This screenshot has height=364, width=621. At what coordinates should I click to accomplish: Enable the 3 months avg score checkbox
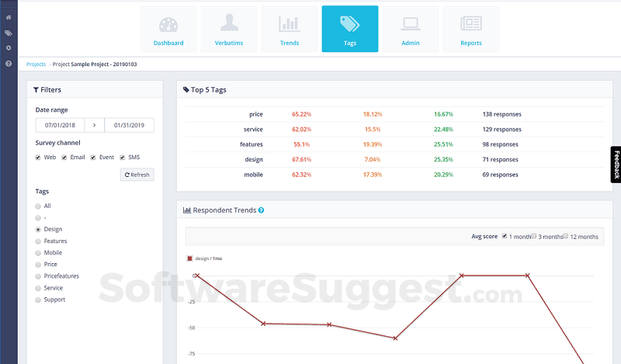coord(534,236)
